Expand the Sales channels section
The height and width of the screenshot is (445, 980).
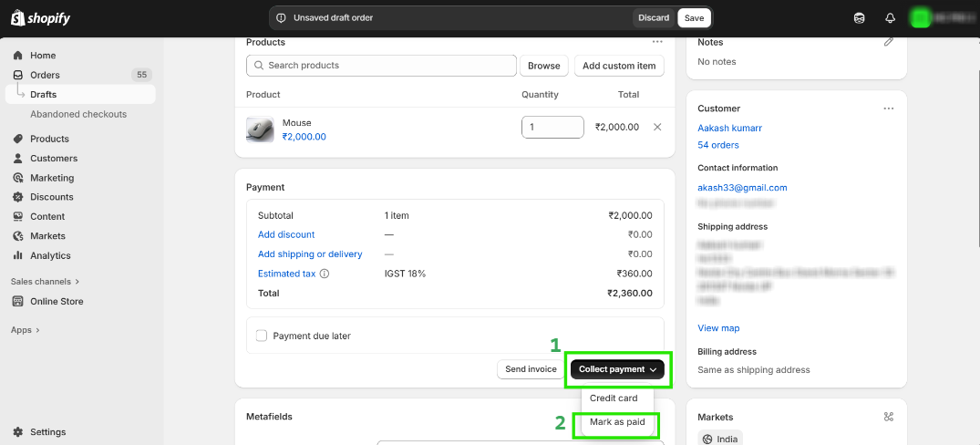tap(46, 282)
